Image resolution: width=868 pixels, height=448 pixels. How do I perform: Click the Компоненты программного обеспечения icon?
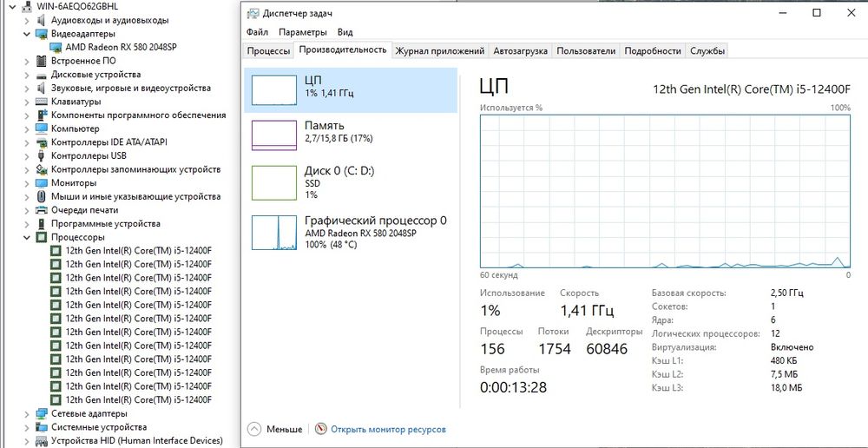(x=41, y=115)
